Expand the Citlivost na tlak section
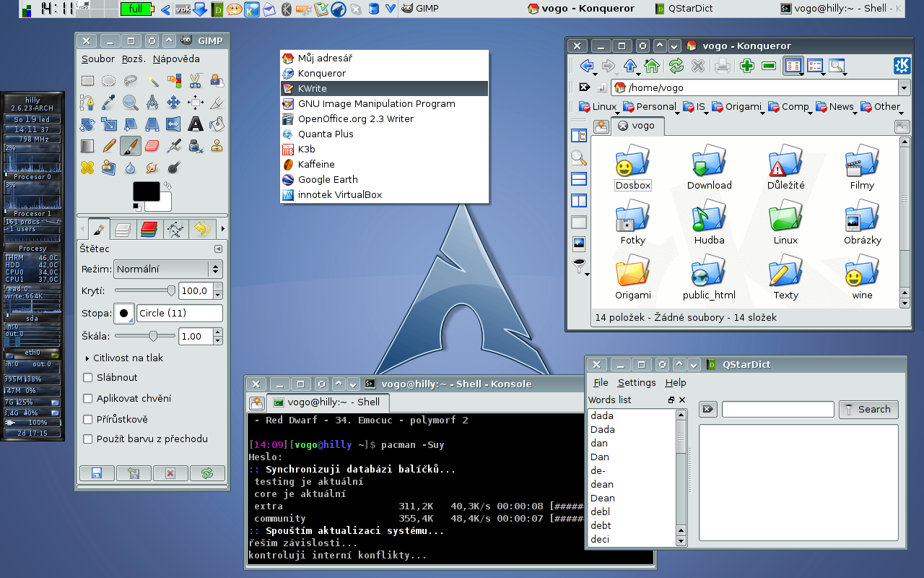The image size is (924, 578). 87,358
